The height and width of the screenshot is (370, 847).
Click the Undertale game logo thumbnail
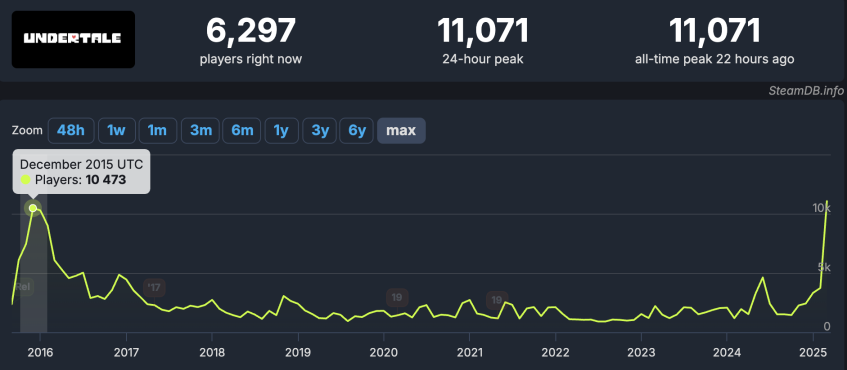pyautogui.click(x=73, y=39)
